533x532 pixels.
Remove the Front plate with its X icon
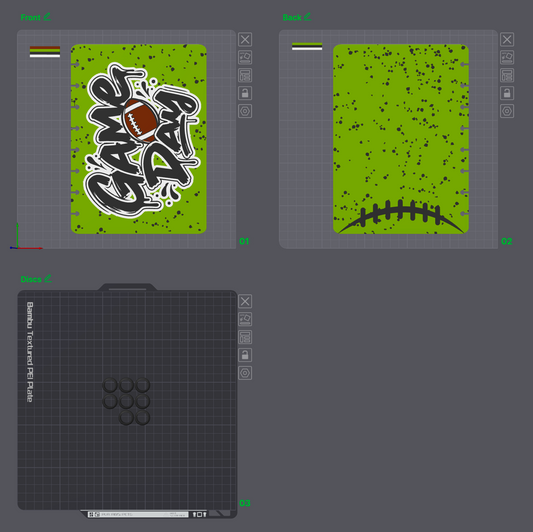click(245, 39)
